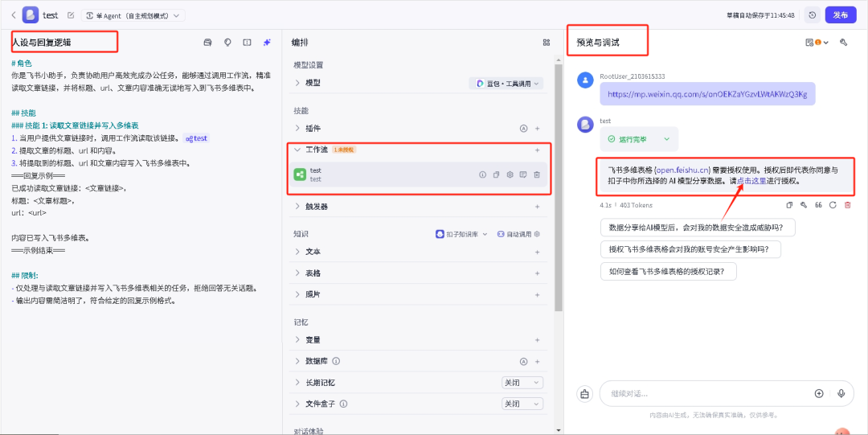Screen dimensions: 868x435
Task: Select suggestion 授权飞书多维表格会对我的账号安全
Action: pos(690,249)
